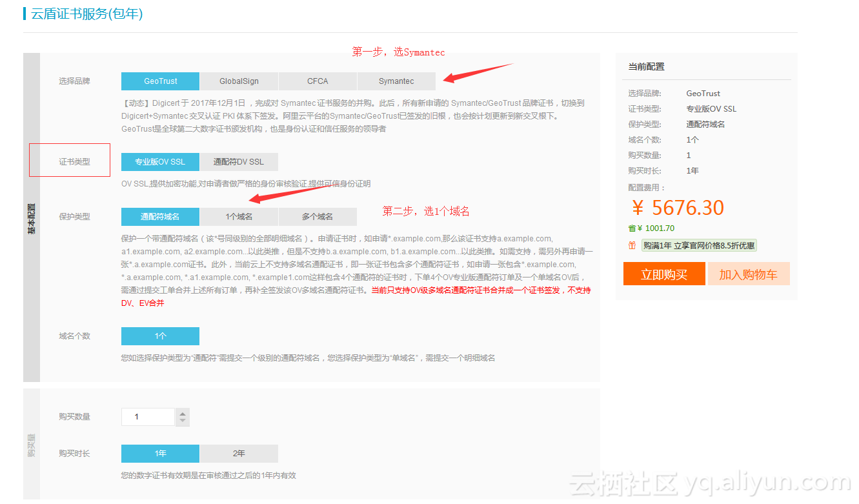Click the 省￥1001.70 savings text
Image resolution: width=859 pixels, height=504 pixels.
pyautogui.click(x=651, y=228)
